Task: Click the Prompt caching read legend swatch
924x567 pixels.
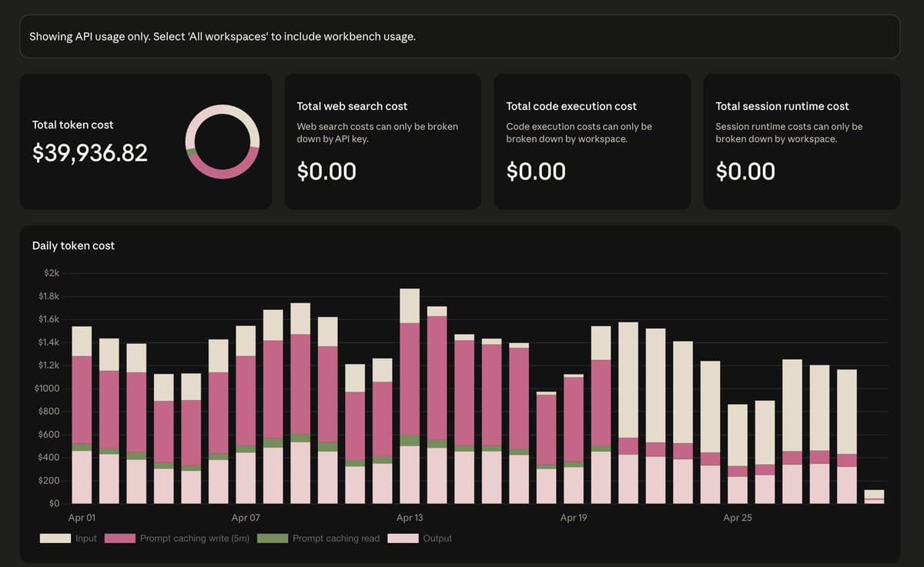Action: 273,539
